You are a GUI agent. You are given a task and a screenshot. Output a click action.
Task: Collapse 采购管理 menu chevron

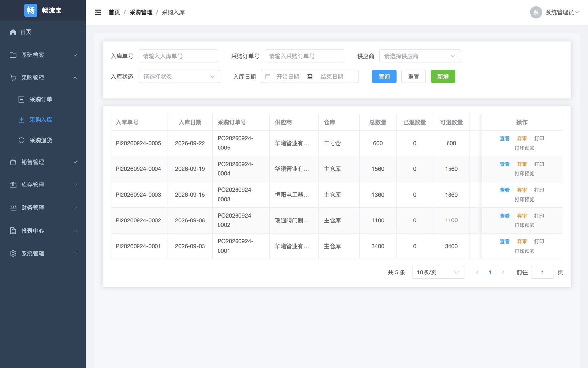click(75, 78)
